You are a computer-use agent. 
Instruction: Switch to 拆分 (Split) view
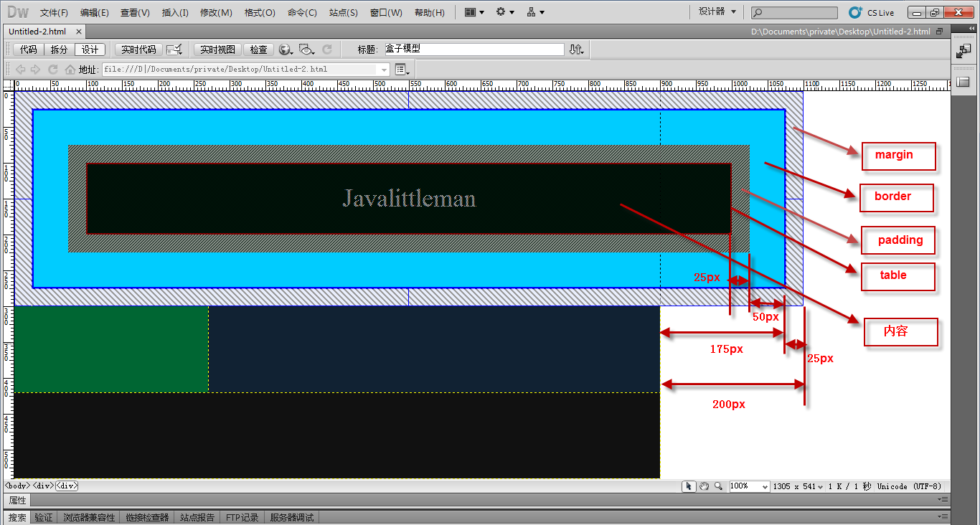click(x=59, y=49)
